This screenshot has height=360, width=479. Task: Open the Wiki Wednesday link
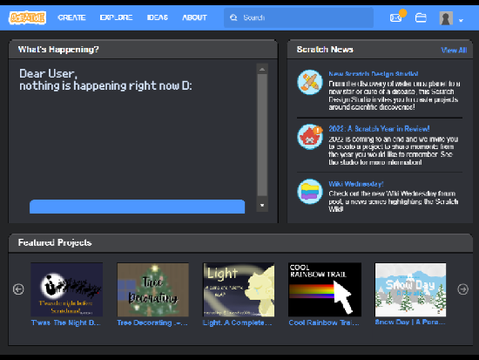click(x=356, y=184)
